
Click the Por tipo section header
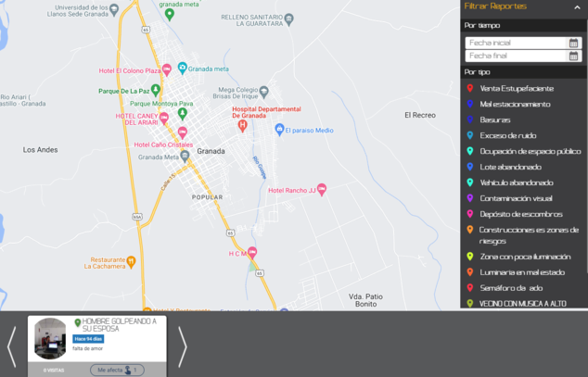point(524,72)
